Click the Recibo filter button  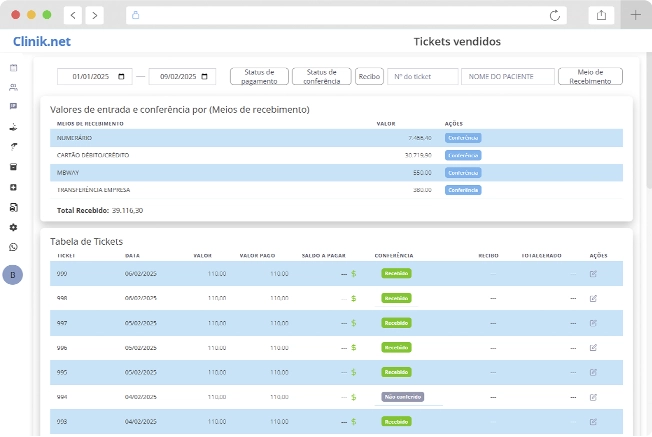click(x=369, y=76)
